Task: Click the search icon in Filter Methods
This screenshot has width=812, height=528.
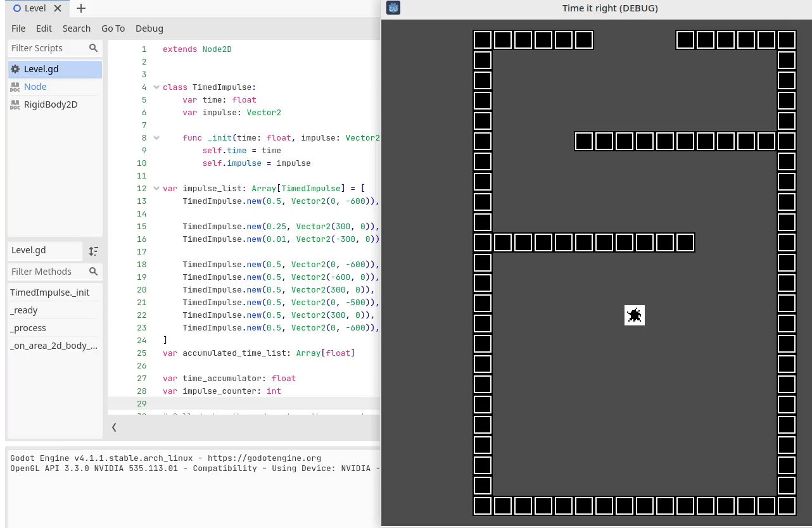Action: click(93, 272)
